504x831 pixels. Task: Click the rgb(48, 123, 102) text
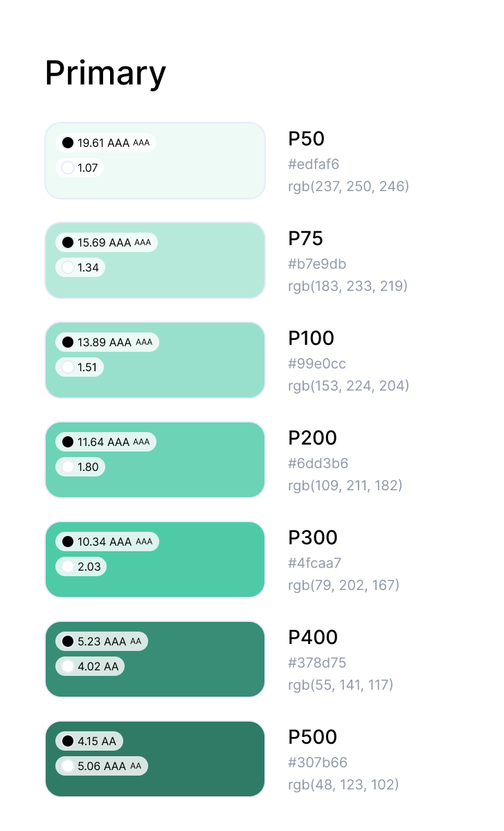(343, 785)
